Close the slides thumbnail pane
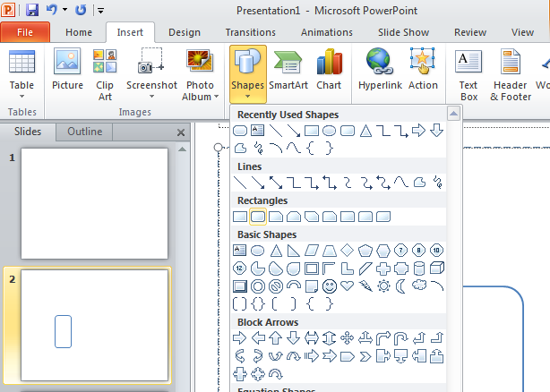Viewport: 550px width, 392px height. 181,132
